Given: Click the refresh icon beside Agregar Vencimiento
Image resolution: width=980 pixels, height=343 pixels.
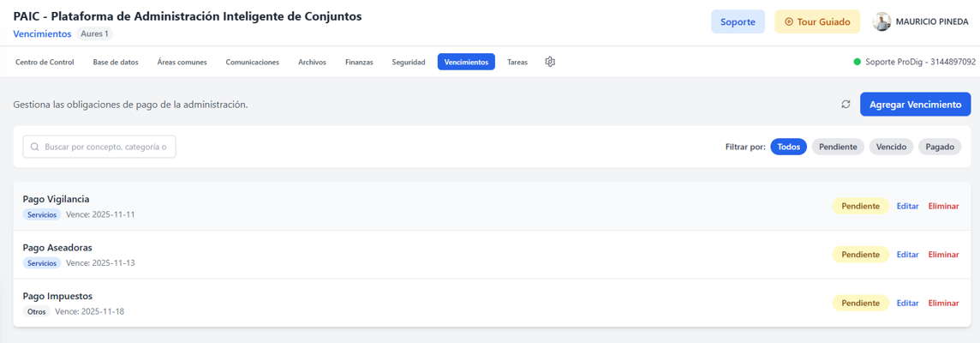Looking at the screenshot, I should tap(846, 105).
